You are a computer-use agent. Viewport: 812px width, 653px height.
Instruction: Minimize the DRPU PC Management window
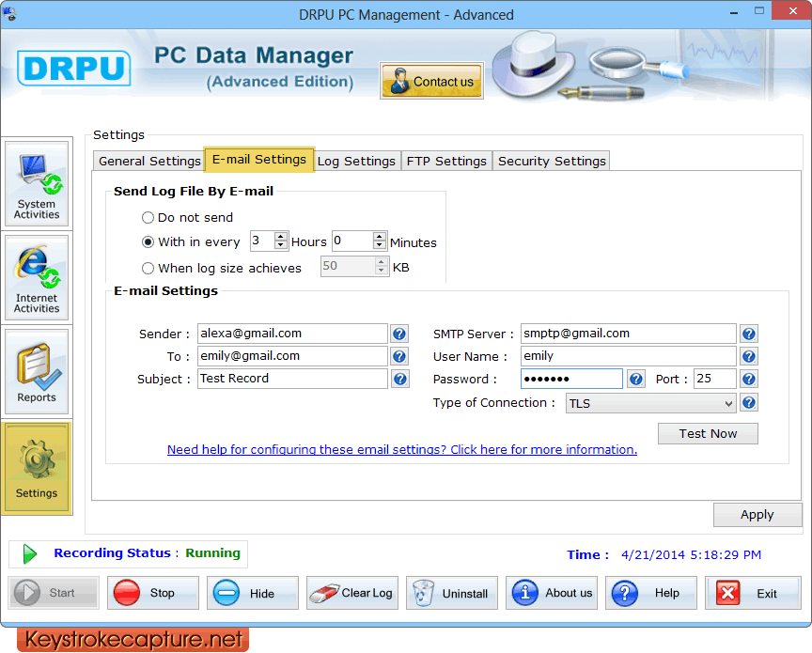pos(733,11)
